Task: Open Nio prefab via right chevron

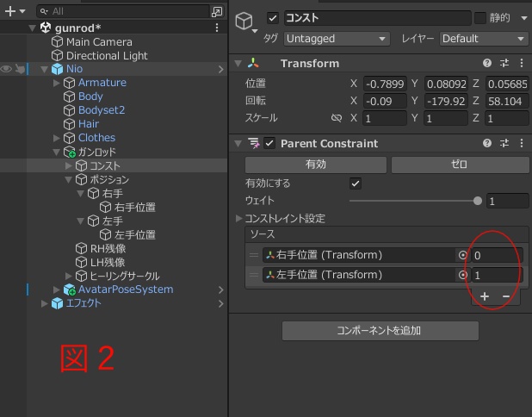Action: click(221, 69)
